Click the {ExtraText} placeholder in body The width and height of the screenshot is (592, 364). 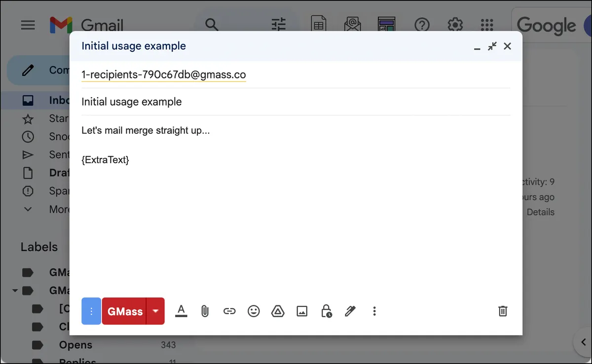tap(106, 160)
